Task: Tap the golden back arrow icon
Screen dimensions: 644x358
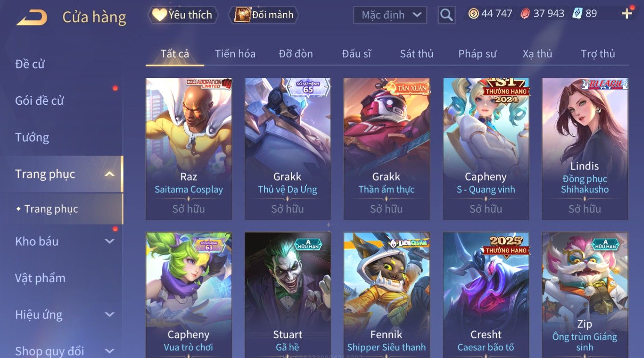Action: coord(32,17)
